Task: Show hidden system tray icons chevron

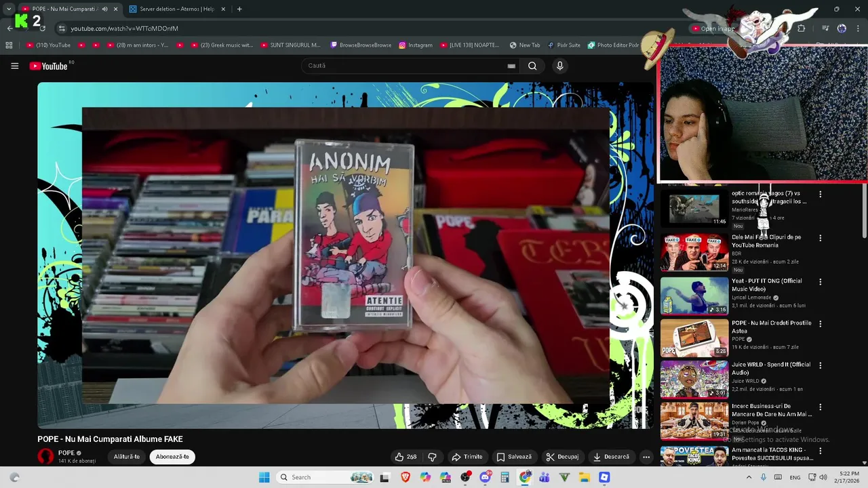Action: (x=749, y=477)
